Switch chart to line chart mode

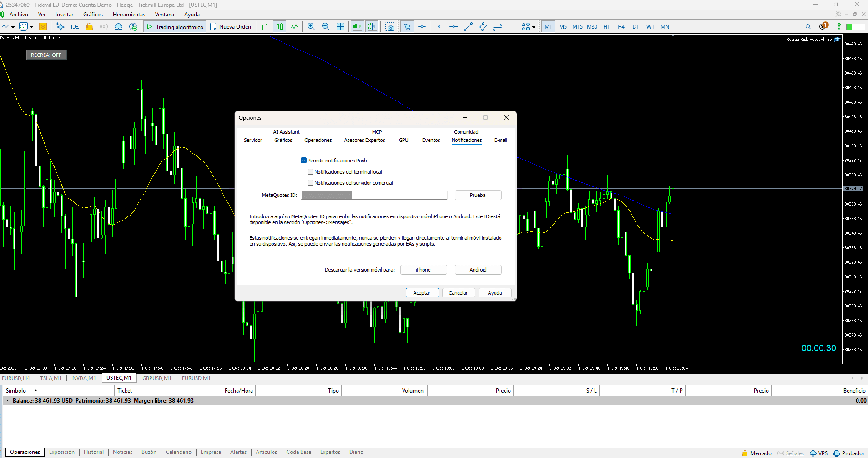294,27
